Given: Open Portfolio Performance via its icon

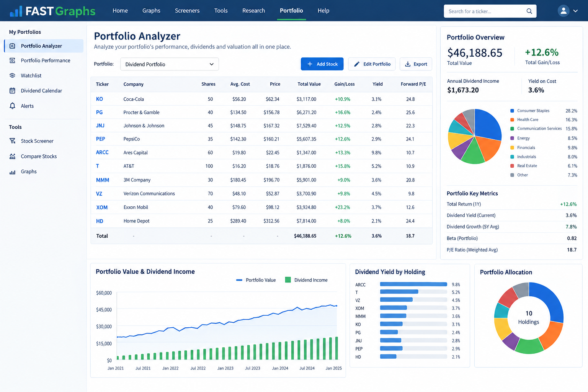Looking at the screenshot, I should 12,60.
